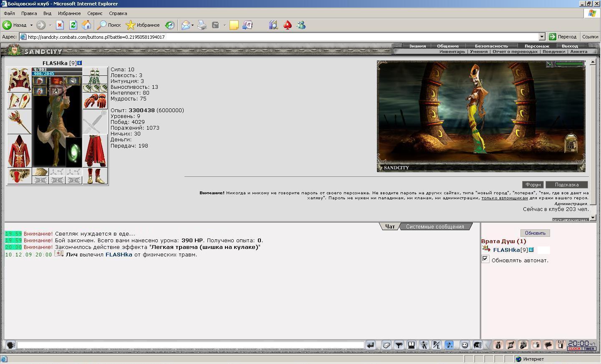Viewport: 601px width, 364px height.
Task: Open the 'Избранное' menu in the menu bar
Action: click(69, 13)
